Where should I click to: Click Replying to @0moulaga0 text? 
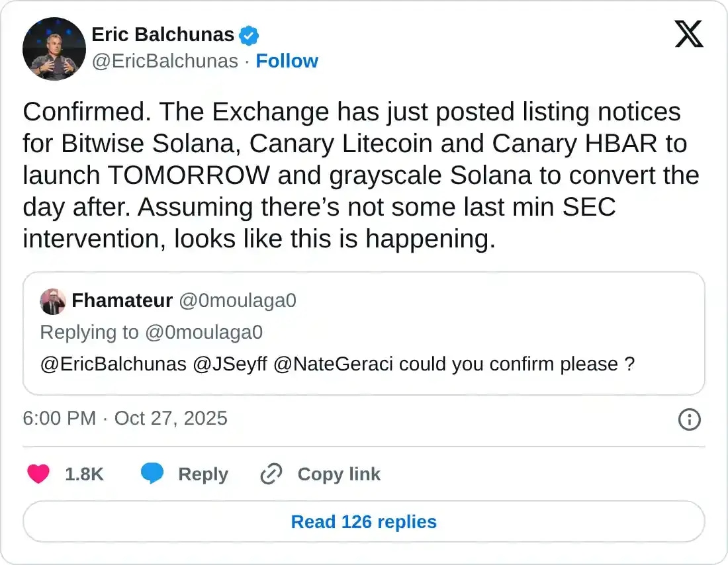(x=152, y=332)
